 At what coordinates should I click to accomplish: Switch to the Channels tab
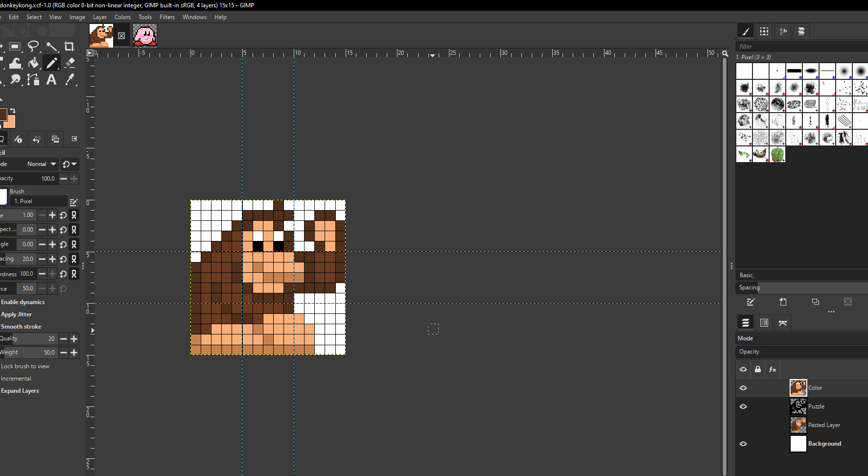click(x=764, y=323)
